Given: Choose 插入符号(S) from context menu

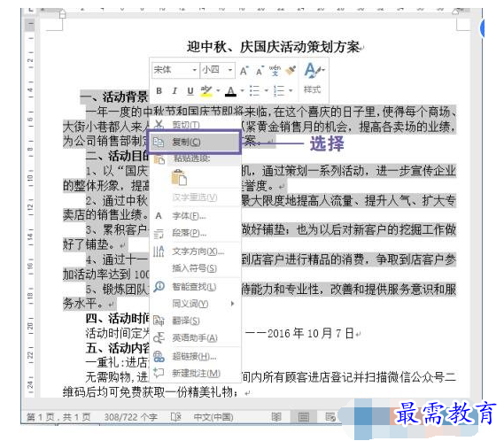Looking at the screenshot, I should point(195,268).
